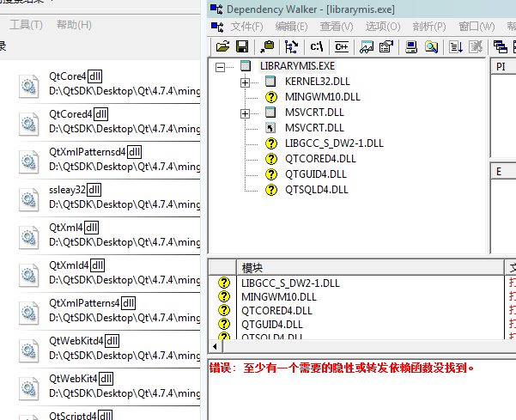516x420 pixels.
Task: Open the 窗口(W) menu
Action: point(477,27)
